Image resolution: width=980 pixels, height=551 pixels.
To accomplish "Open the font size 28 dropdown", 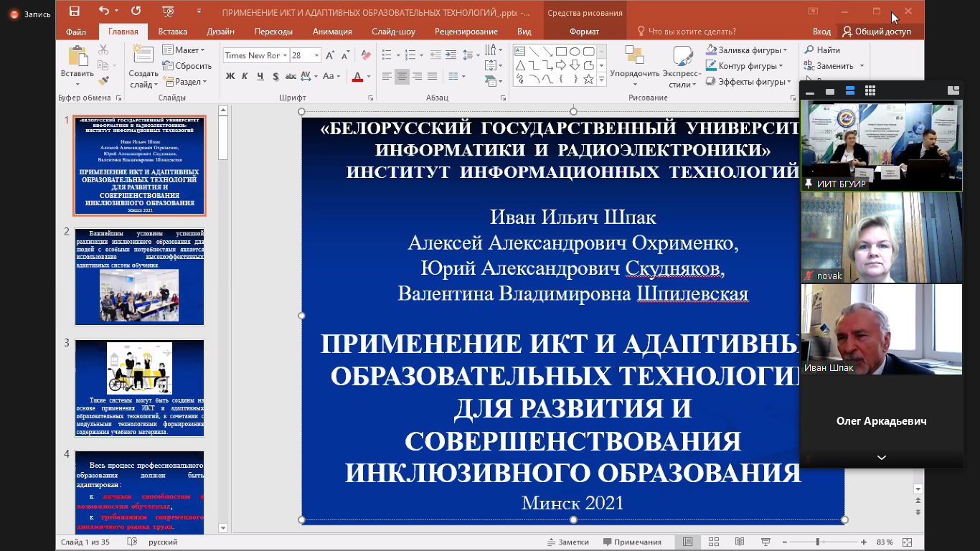I will (x=316, y=55).
